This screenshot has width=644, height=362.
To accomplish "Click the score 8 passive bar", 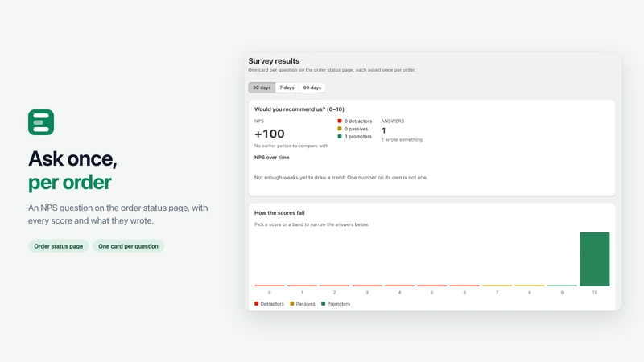I will [530, 286].
